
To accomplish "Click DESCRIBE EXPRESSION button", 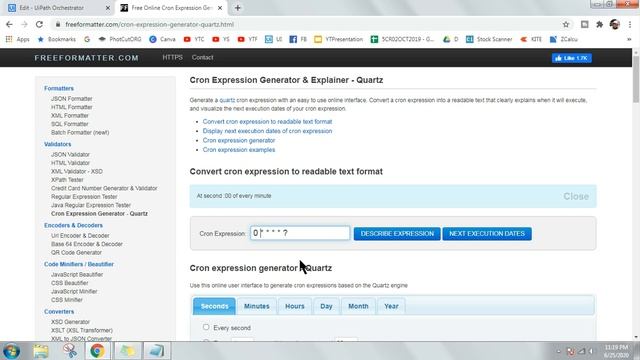I will 397,233.
